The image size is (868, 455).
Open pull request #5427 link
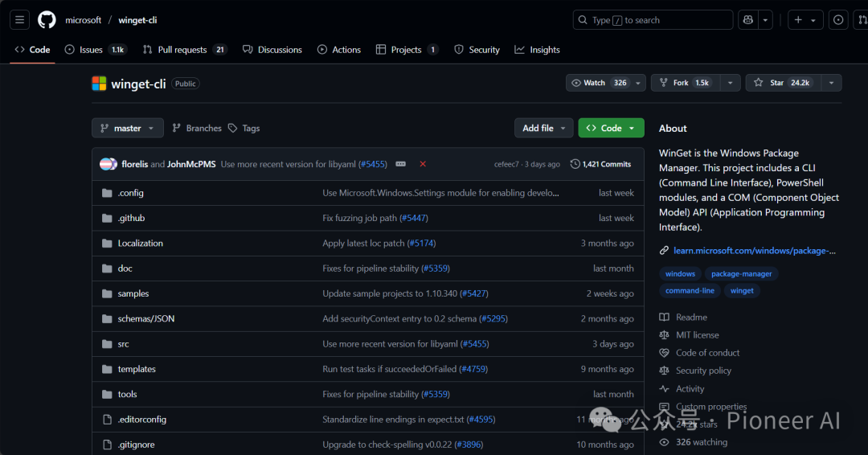(474, 293)
